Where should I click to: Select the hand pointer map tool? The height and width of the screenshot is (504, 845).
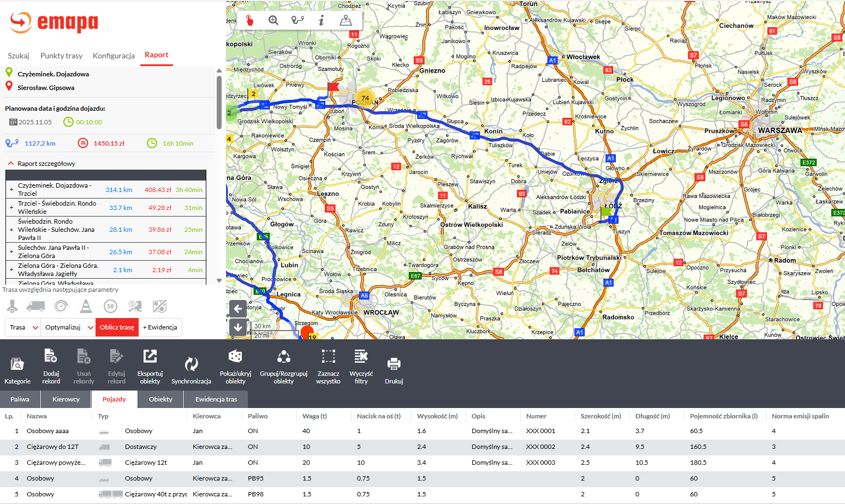pyautogui.click(x=249, y=21)
